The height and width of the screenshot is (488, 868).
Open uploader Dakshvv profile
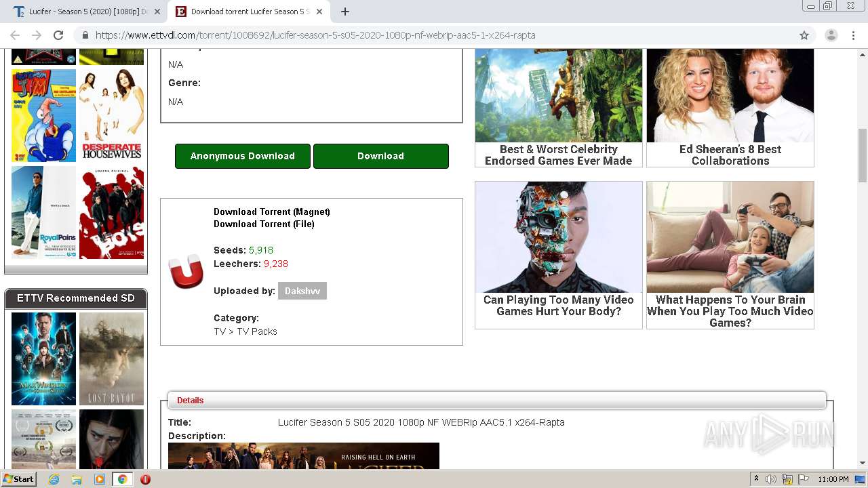click(302, 291)
